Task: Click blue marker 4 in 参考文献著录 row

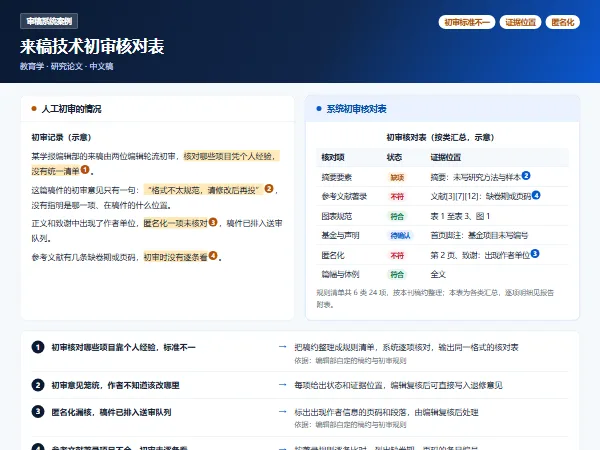Action: [x=536, y=195]
